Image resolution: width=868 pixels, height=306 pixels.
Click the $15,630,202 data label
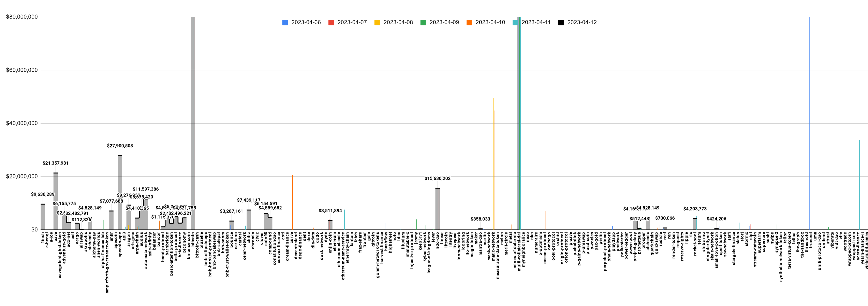(437, 178)
